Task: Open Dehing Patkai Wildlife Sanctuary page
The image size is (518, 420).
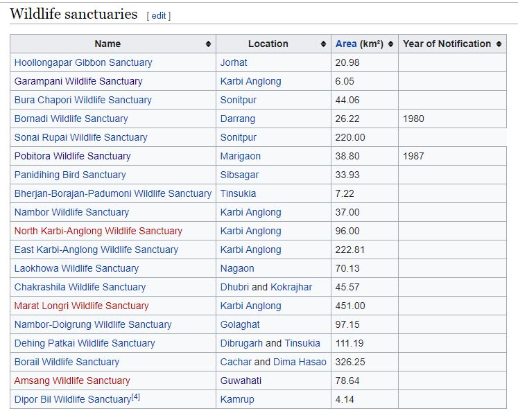Action: [85, 343]
